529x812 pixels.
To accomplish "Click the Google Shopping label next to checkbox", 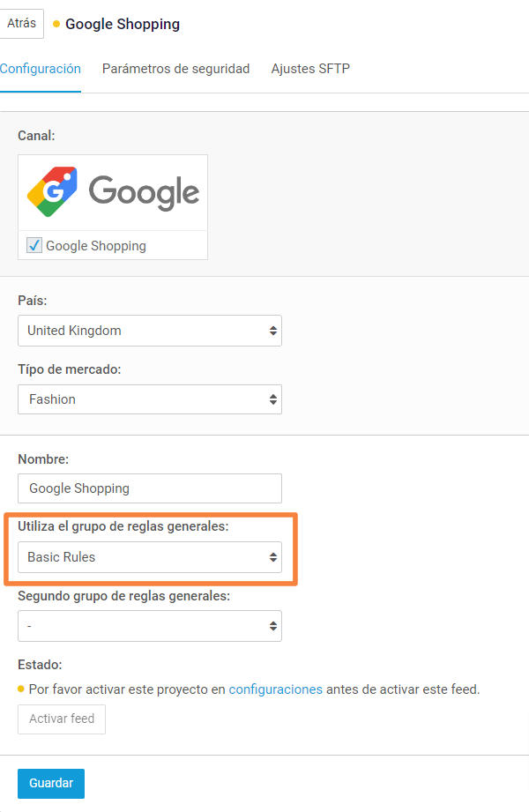I will [x=96, y=245].
